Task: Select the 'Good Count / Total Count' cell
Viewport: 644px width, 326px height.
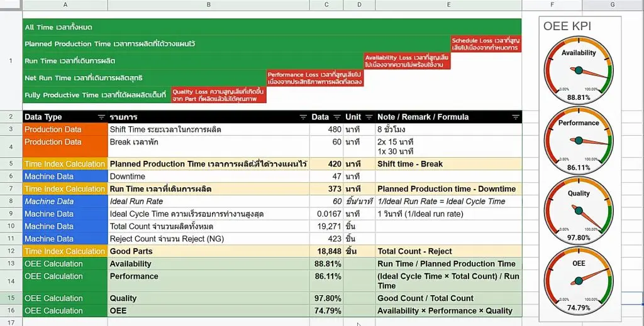Action: click(x=448, y=298)
